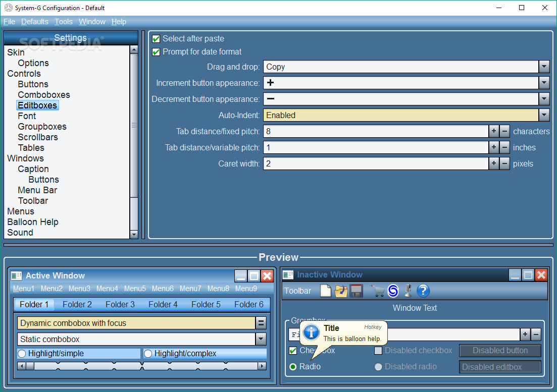Click the shopping cart toolbar icon
This screenshot has height=392, width=557.
(378, 291)
